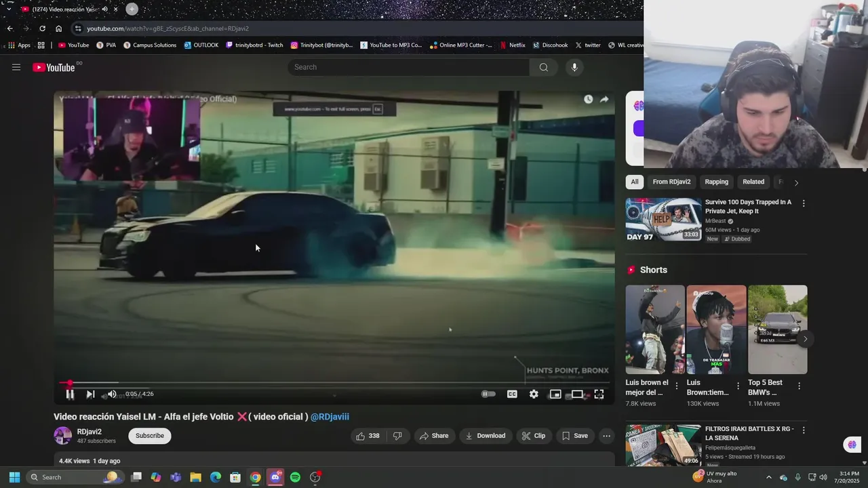Open options for Top 5 Best BMW's short
The image size is (868, 488).
799,386
